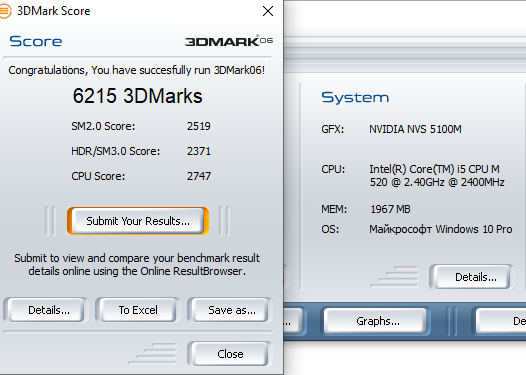Click the Congratulations message text
Screen dimensions: 526x375
pos(137,70)
